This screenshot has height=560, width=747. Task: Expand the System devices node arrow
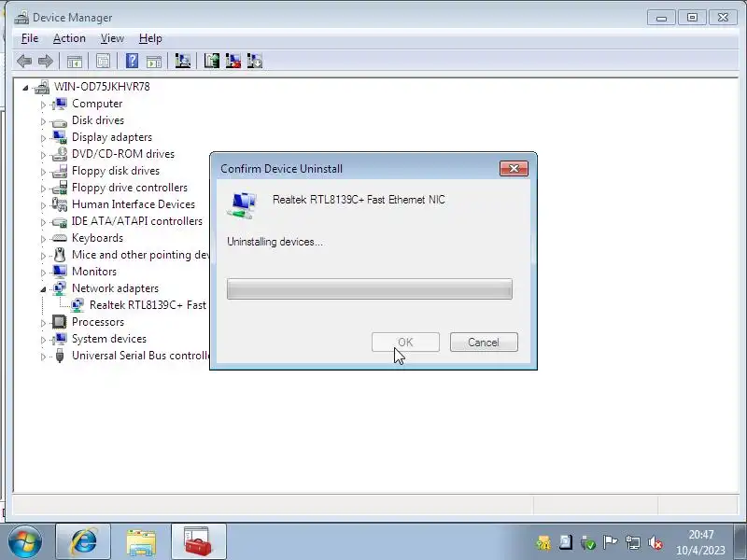(x=43, y=340)
